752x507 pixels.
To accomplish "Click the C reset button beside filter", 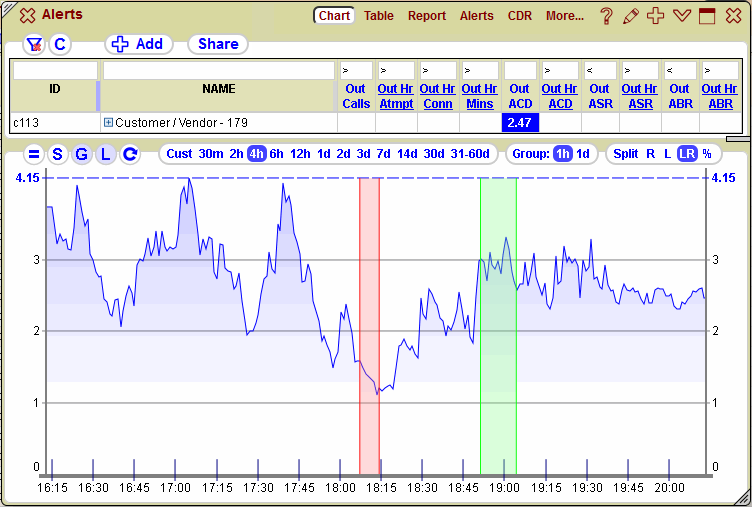I will pos(60,44).
